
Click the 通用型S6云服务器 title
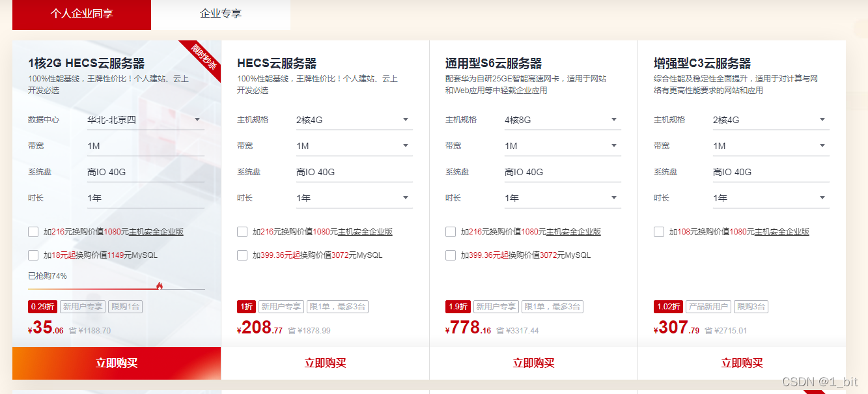(x=494, y=63)
